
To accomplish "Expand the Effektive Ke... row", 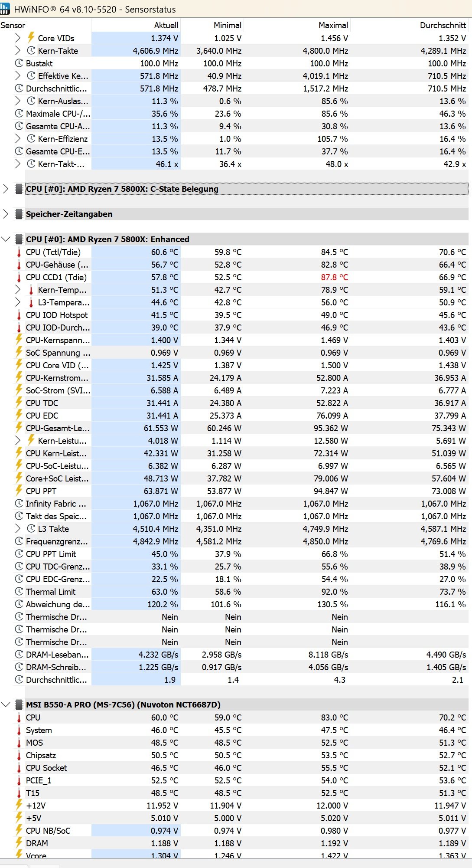I will (17, 76).
